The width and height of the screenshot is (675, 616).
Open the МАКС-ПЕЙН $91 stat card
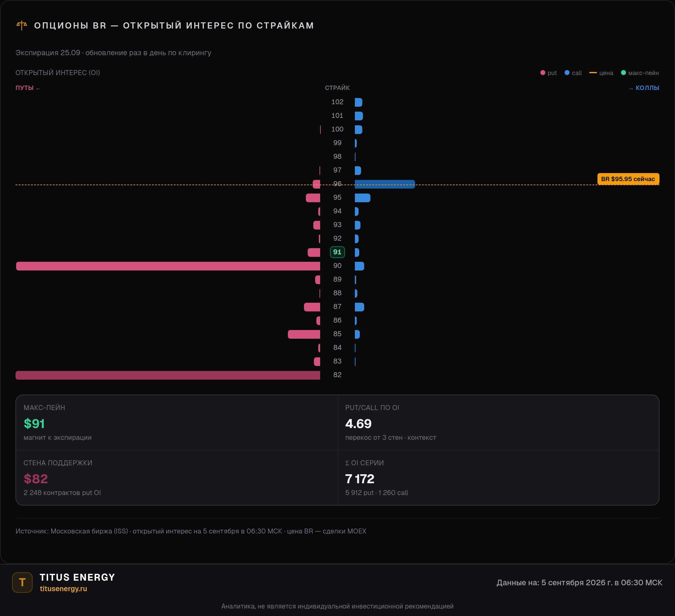[x=177, y=422]
